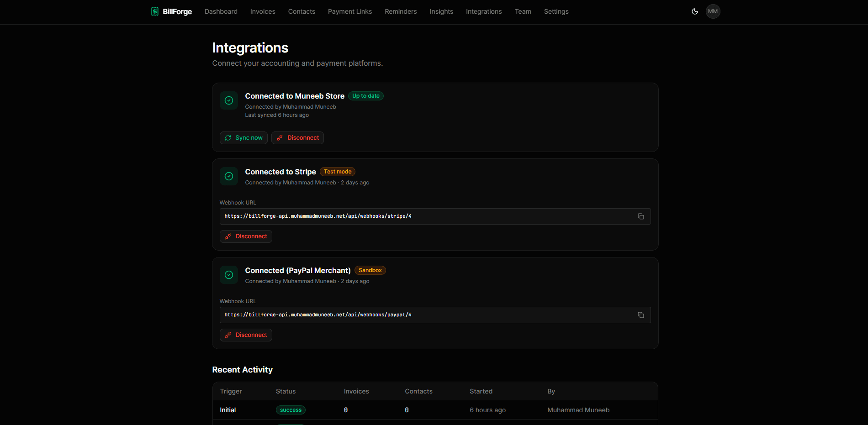Click the 'Last synced 6 hours ago' text

coord(277,115)
